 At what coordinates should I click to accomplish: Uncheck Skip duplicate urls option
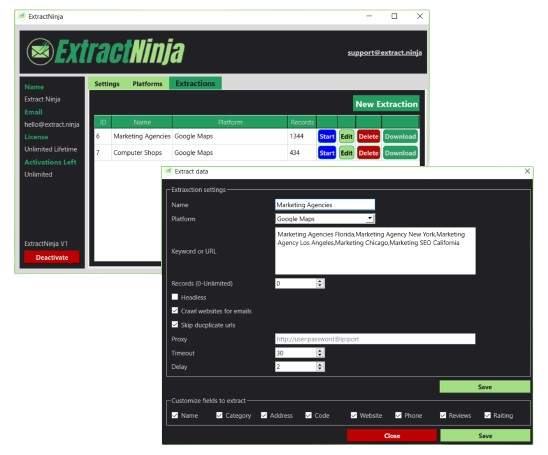pyautogui.click(x=175, y=325)
